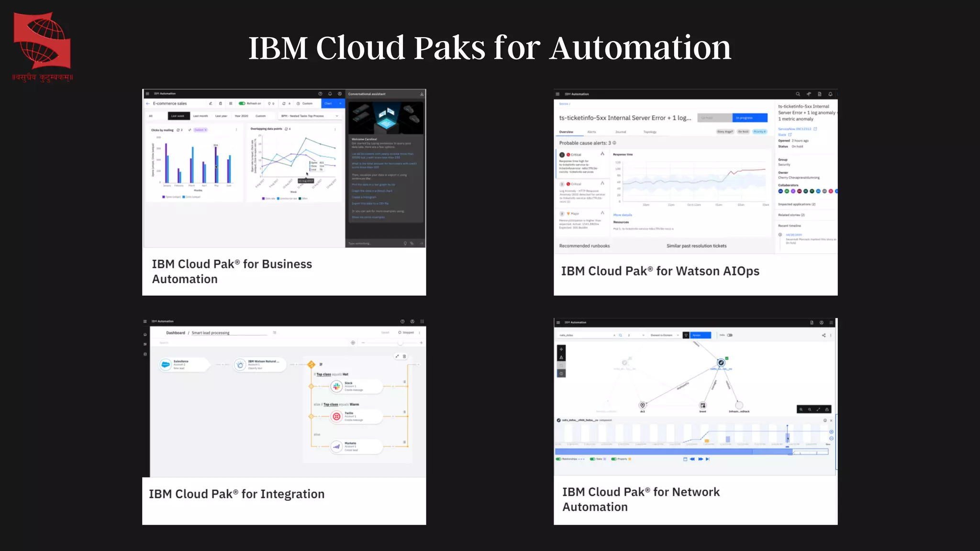
Task: Toggle Delta switch in topology toolbar
Action: (730, 335)
